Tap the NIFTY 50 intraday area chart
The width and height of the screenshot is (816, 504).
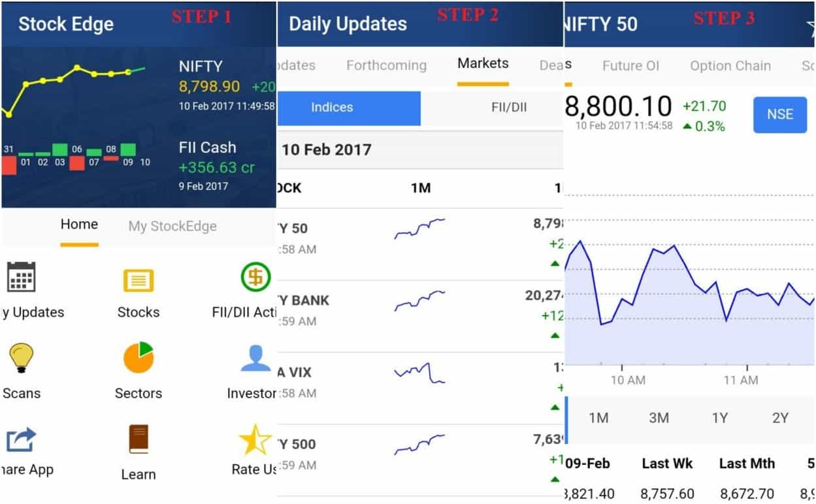point(689,302)
